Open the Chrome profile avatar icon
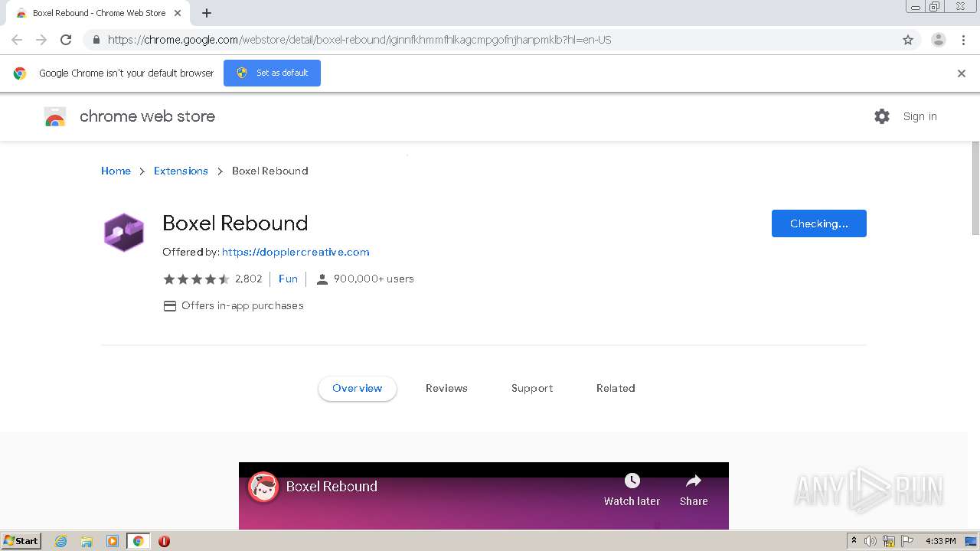 point(938,40)
